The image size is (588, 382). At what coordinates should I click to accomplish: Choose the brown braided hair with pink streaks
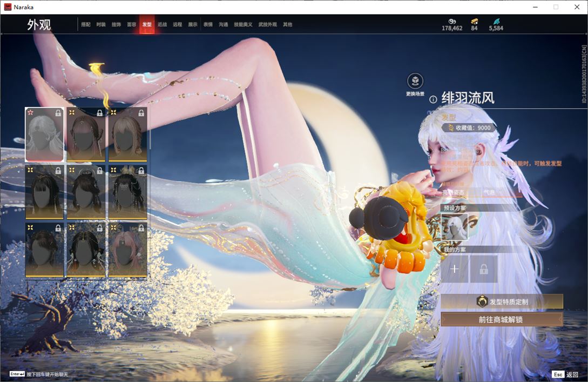tap(86, 135)
